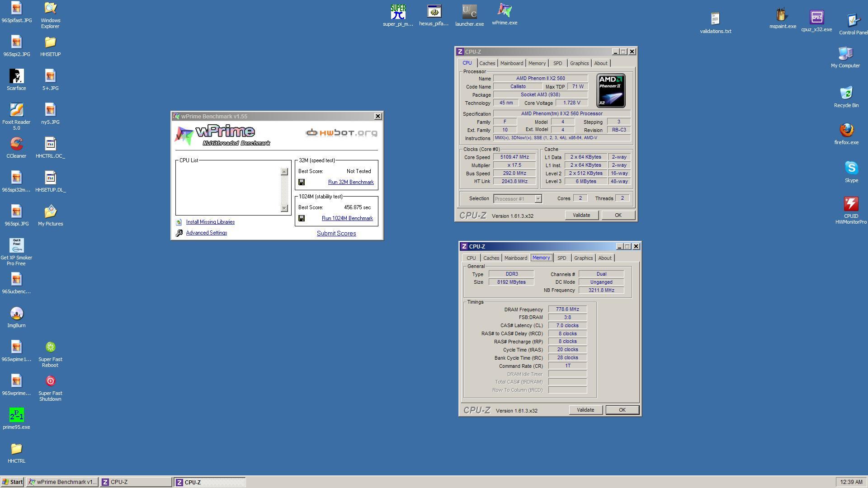Click the save icon beside Run 1024M Benchmark
The height and width of the screenshot is (488, 868).
pyautogui.click(x=302, y=218)
